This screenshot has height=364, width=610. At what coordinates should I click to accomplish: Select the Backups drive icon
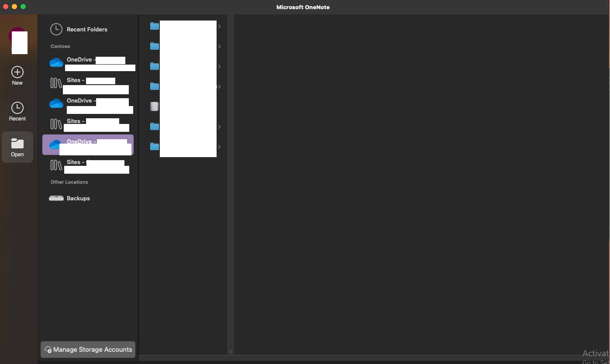click(x=56, y=198)
